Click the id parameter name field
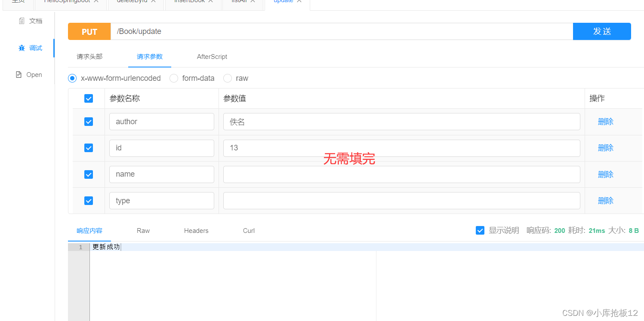Viewport: 644px width, 321px height. pos(162,148)
